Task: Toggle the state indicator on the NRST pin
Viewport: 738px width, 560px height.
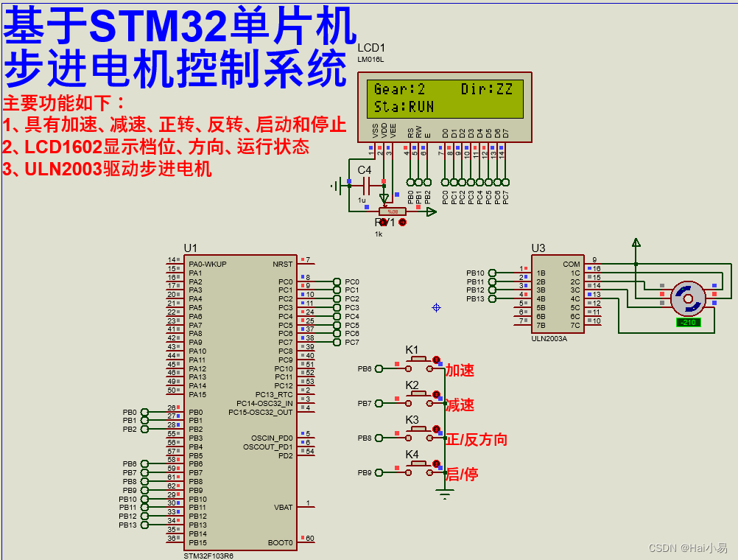Action: (x=302, y=259)
